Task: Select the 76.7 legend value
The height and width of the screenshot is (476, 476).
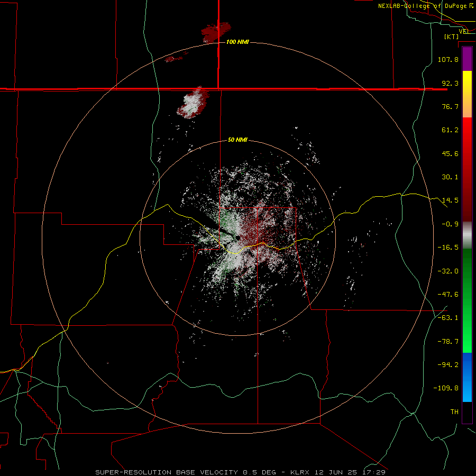Action: pyautogui.click(x=450, y=106)
